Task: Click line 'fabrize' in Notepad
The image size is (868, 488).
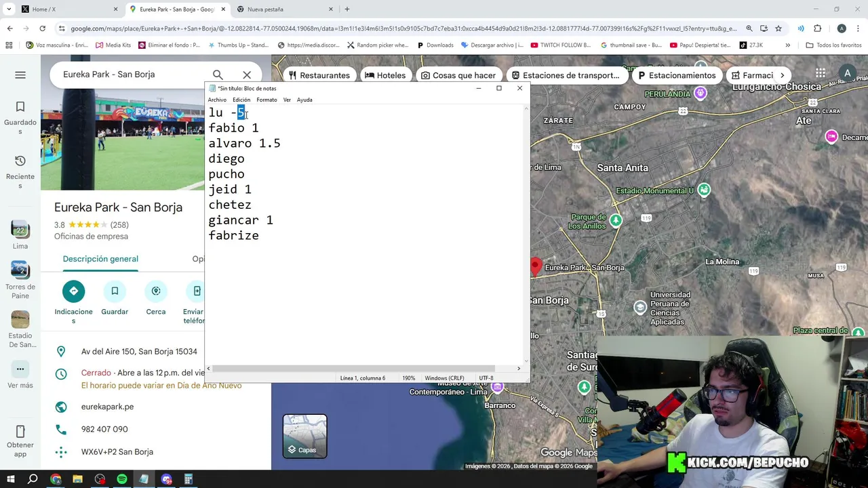Action: (x=233, y=236)
